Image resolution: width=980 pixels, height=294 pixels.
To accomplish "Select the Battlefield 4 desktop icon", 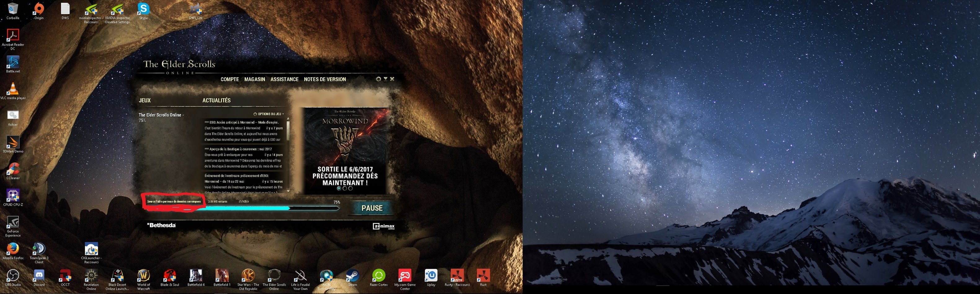I will (196, 278).
